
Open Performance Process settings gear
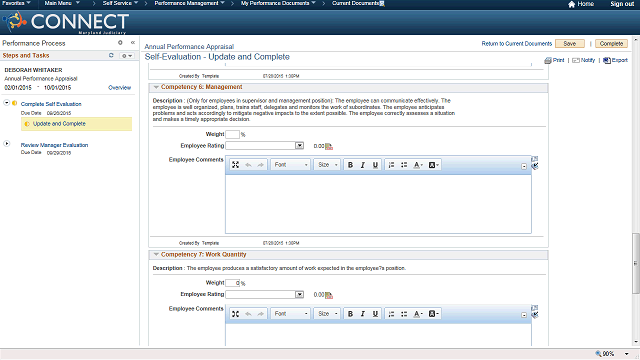click(120, 42)
